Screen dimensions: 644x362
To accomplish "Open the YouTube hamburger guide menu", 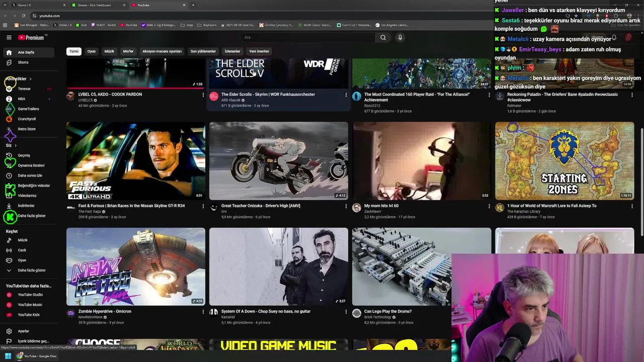I will tap(9, 37).
